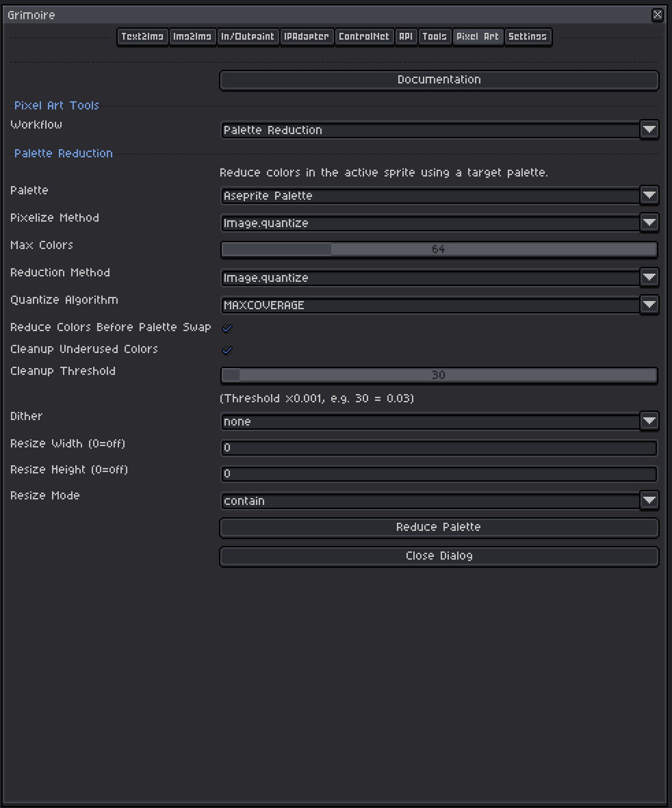
Task: Click the Palette Reduction workflow combo box
Action: 431,130
